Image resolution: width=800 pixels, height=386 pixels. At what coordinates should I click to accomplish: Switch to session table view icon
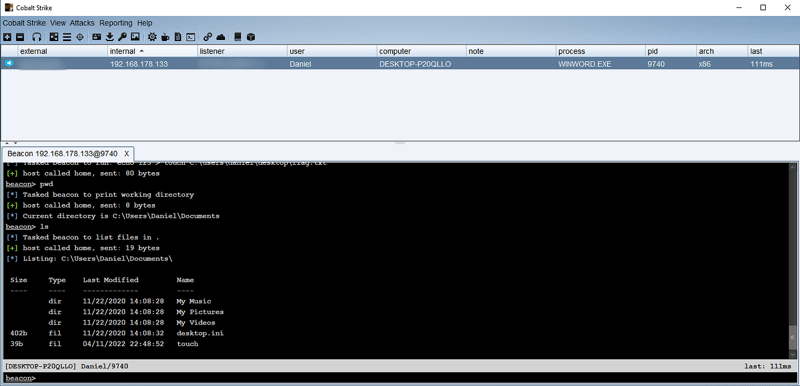click(67, 37)
